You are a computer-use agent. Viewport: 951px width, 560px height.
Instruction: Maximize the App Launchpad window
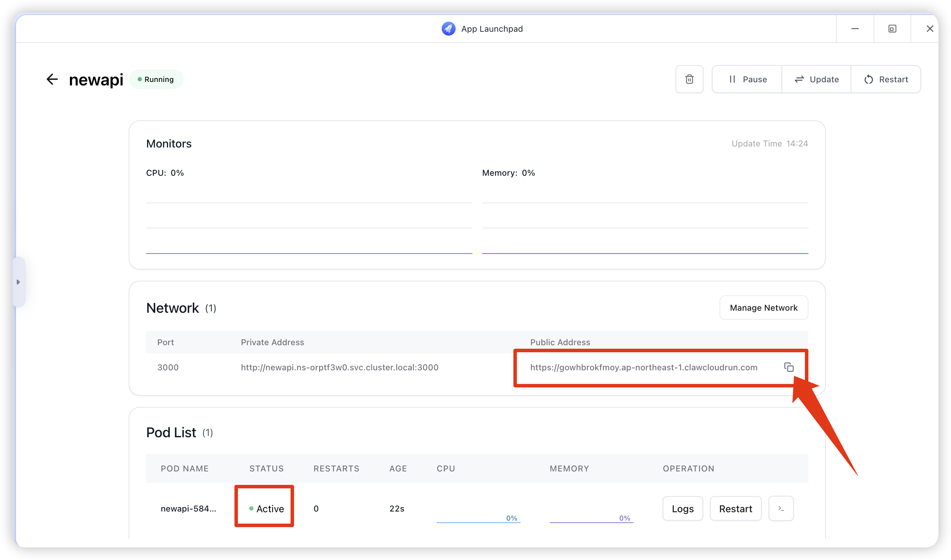point(892,29)
